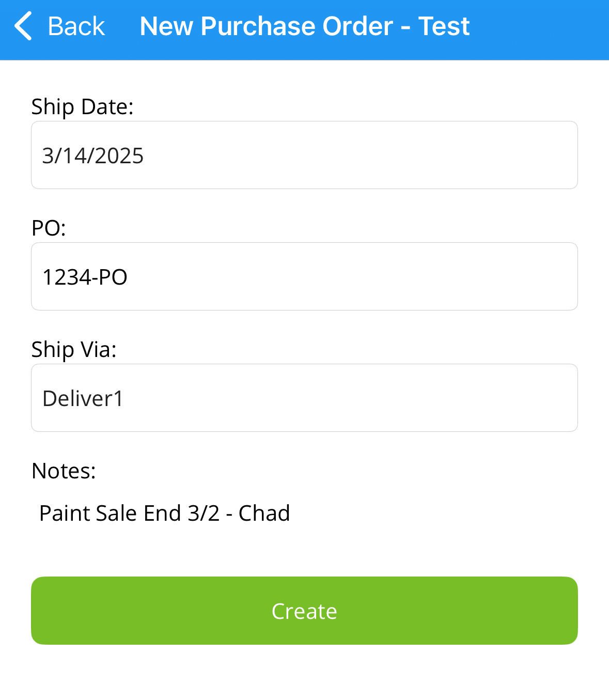Click the Ship Via: label
Viewport: 609px width, 700px height.
(x=74, y=350)
